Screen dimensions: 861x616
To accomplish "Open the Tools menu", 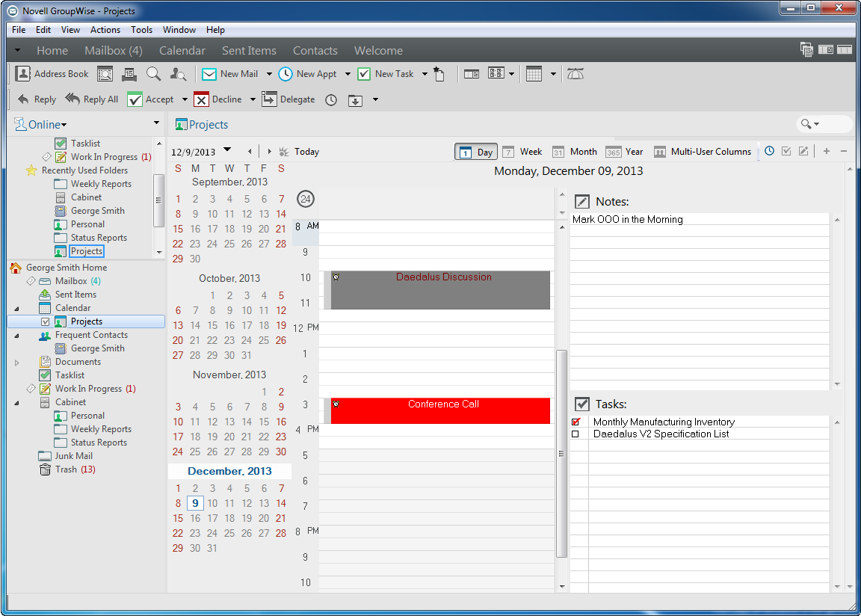I will pos(141,30).
